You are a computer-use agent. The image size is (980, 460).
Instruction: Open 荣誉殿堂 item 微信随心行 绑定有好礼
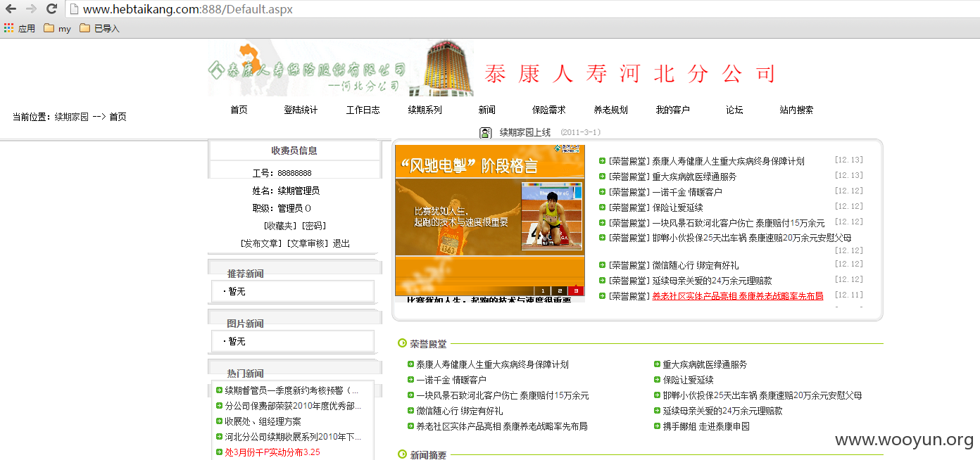tap(460, 411)
